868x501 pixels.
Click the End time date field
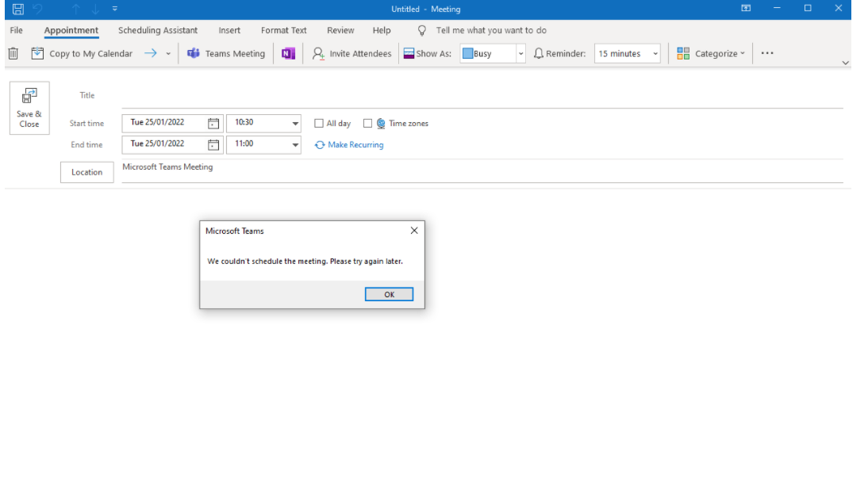coord(163,144)
